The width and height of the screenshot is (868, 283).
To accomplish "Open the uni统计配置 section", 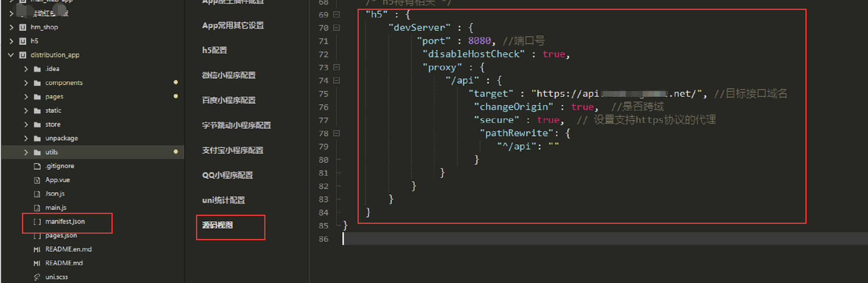I will coord(223,200).
